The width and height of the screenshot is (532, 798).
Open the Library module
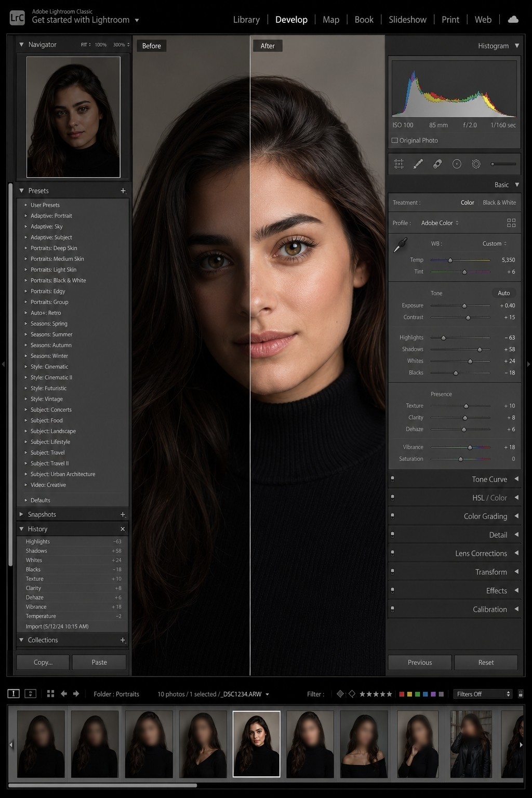(x=246, y=19)
